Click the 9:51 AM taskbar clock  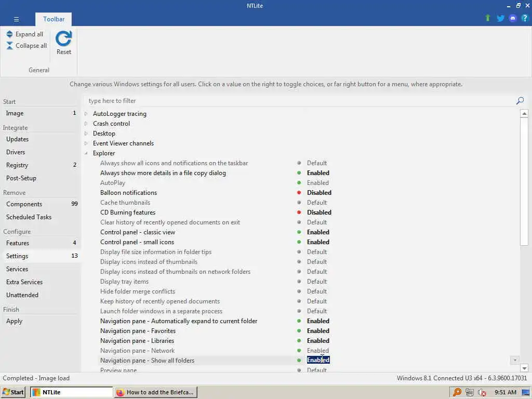click(x=505, y=393)
